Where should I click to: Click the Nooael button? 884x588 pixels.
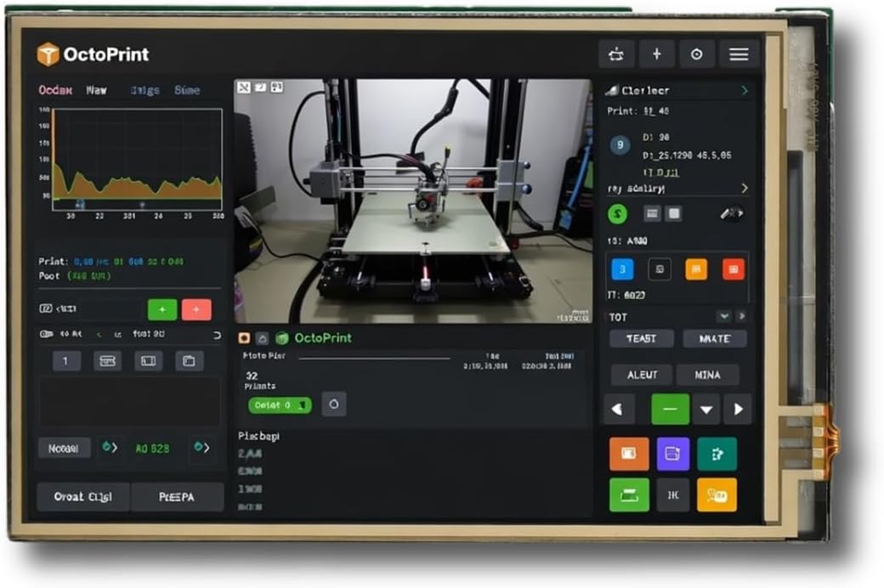click(64, 448)
